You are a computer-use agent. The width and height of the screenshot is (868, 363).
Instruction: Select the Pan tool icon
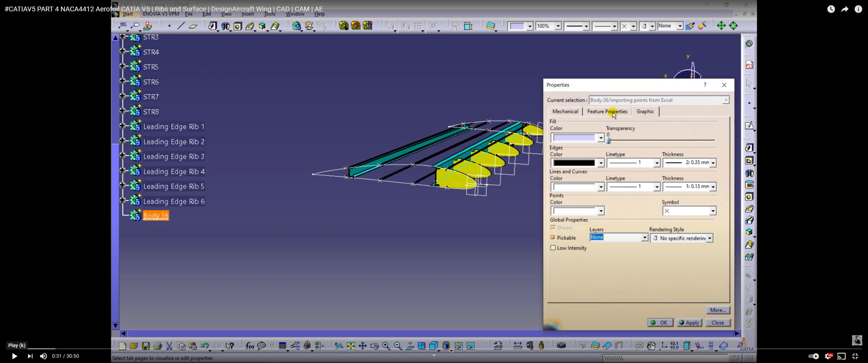click(x=363, y=346)
